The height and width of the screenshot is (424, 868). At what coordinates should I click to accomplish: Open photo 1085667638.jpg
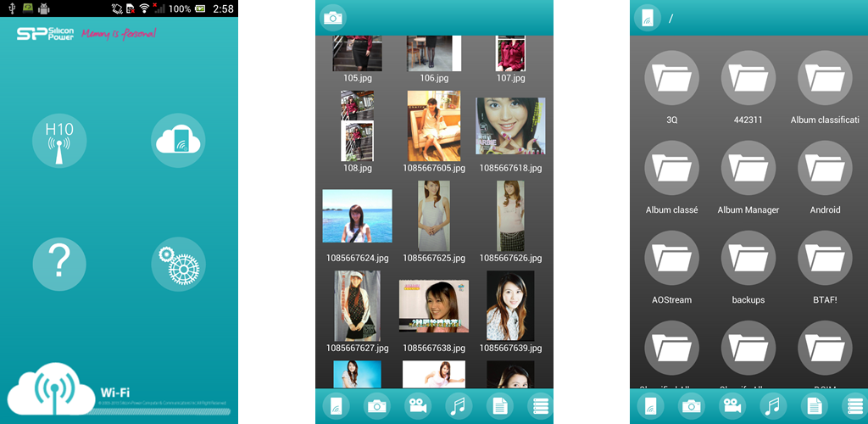[434, 305]
